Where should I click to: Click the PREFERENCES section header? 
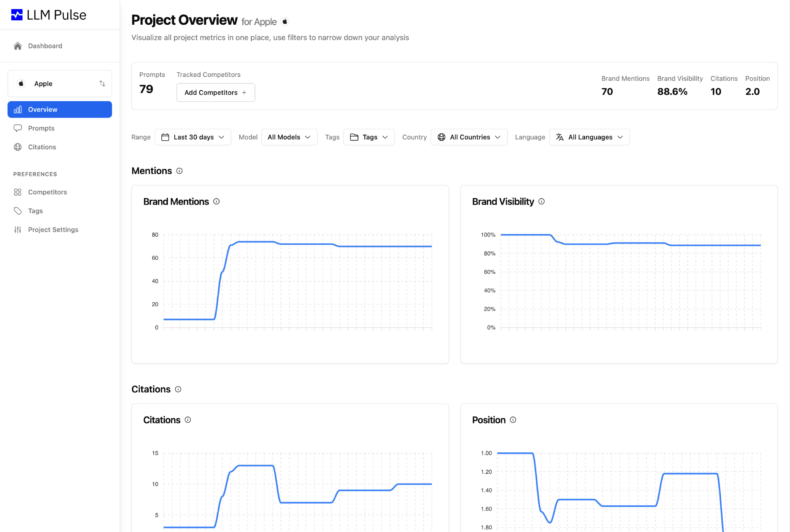coord(35,174)
